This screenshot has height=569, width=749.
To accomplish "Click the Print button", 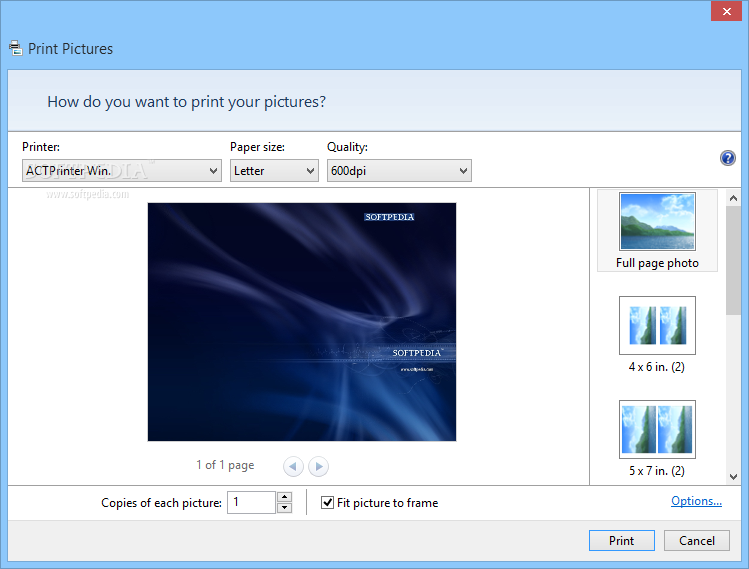I will pos(621,540).
